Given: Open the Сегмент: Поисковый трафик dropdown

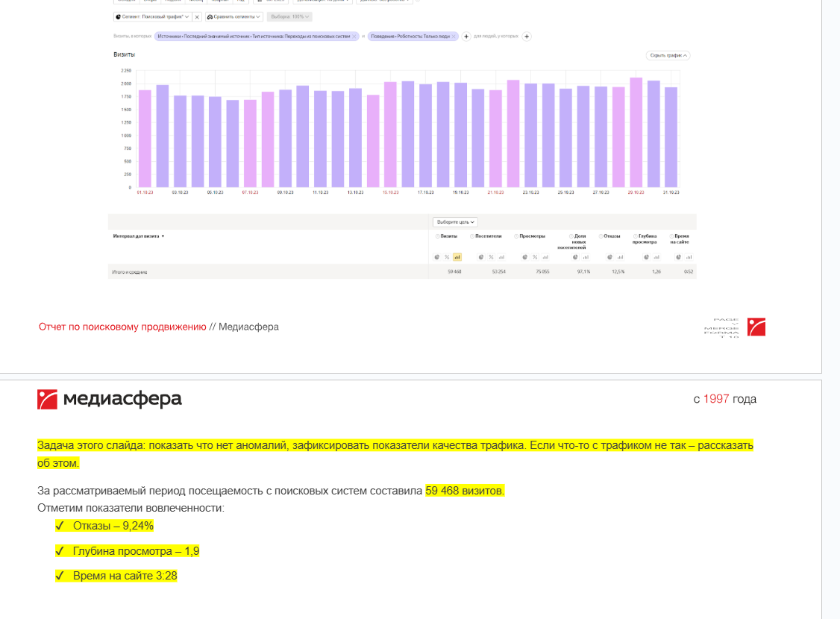Looking at the screenshot, I should pyautogui.click(x=153, y=16).
